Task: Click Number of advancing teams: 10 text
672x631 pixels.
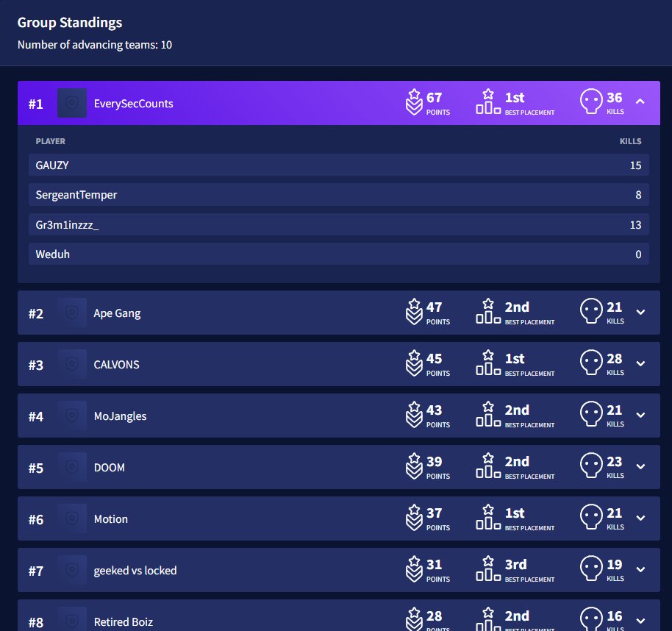Action: click(x=95, y=45)
